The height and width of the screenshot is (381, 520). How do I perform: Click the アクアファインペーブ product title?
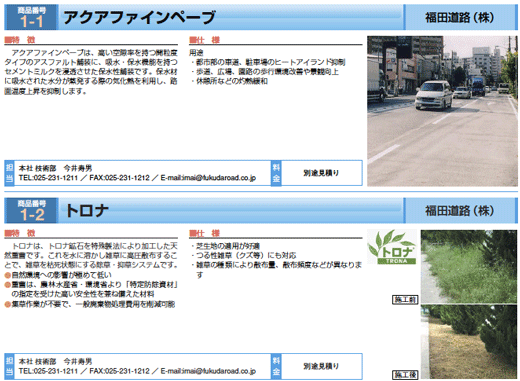[x=139, y=17]
